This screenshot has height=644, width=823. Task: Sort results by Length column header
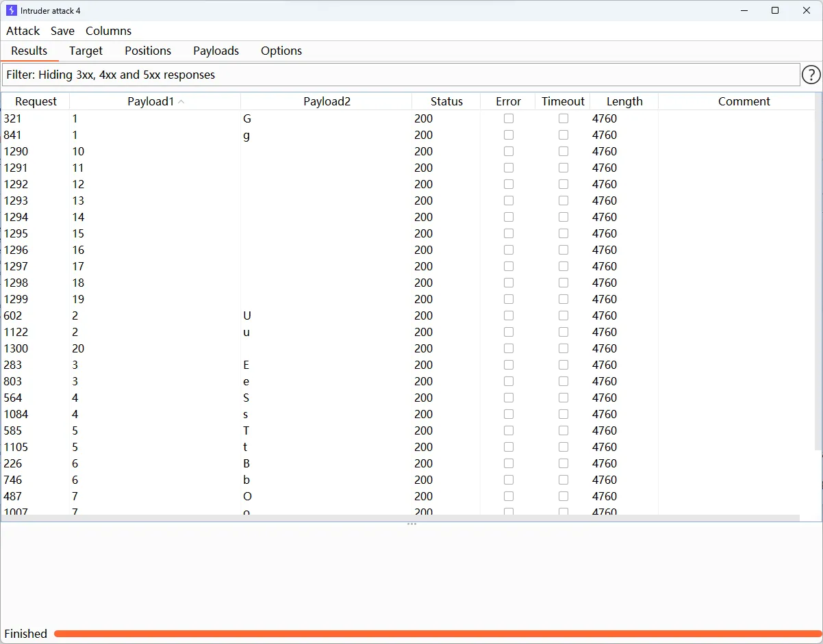click(x=624, y=101)
